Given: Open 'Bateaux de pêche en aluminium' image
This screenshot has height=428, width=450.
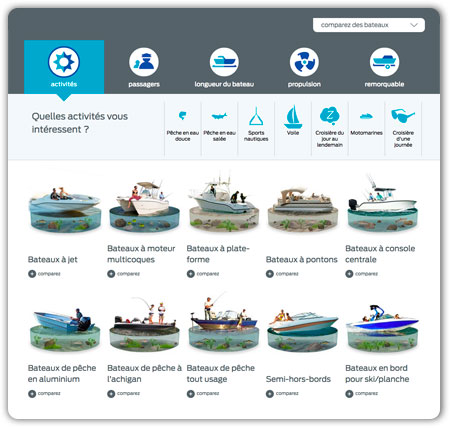Looking at the screenshot, I should [x=65, y=331].
